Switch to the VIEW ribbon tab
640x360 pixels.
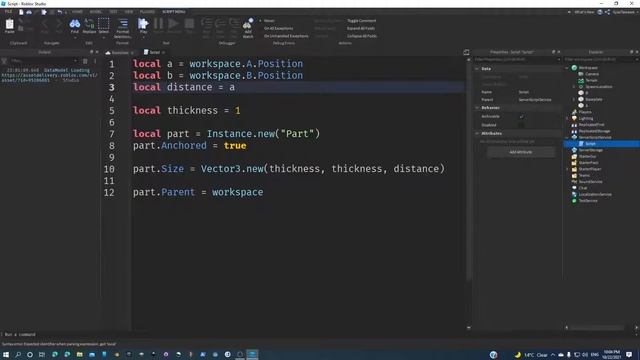(128, 12)
